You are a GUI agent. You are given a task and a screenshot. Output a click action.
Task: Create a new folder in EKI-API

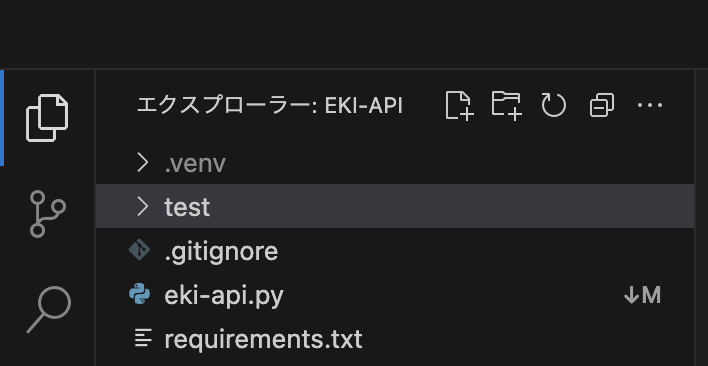(x=507, y=106)
